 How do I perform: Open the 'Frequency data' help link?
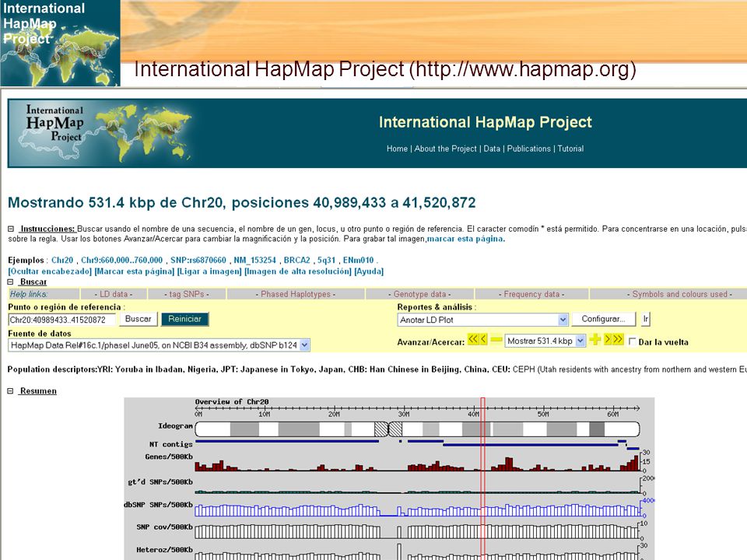coord(531,294)
